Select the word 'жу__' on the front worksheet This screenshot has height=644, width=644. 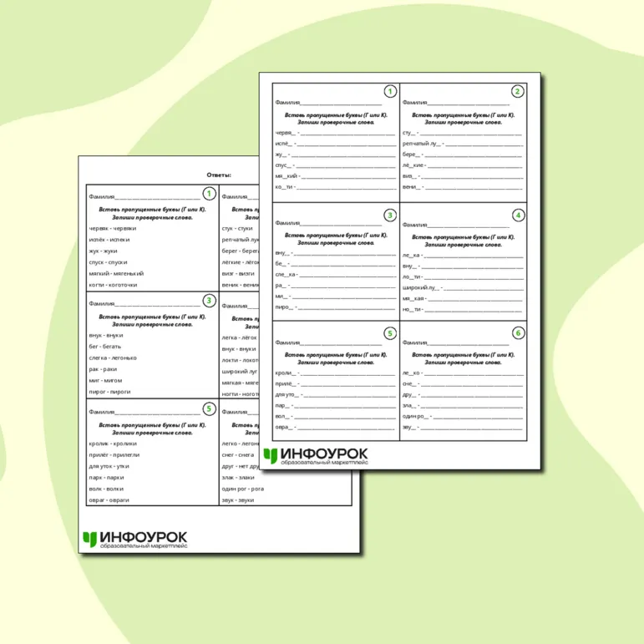(281, 155)
